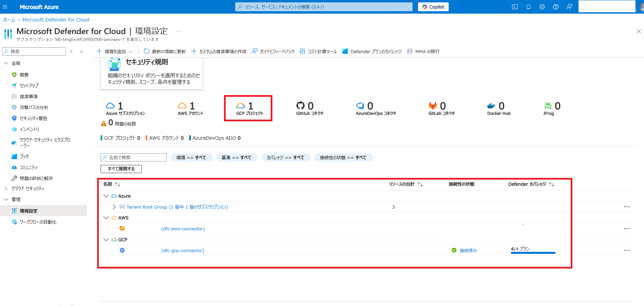
Task: Click the AWS アカウント count tile
Action: [x=191, y=108]
